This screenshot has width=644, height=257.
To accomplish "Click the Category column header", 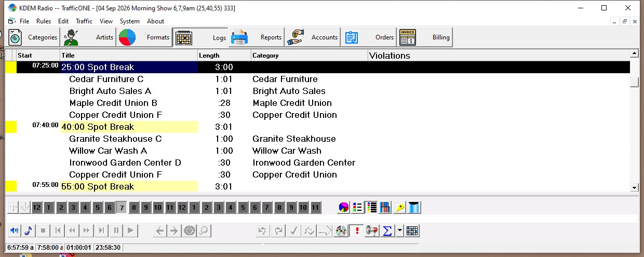I will click(x=310, y=55).
